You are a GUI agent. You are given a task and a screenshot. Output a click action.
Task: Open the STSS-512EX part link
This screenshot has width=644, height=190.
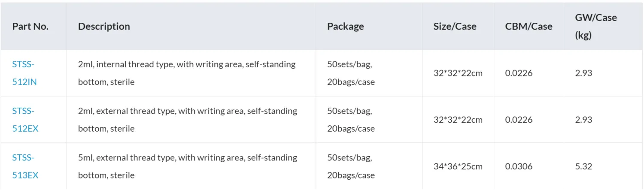[x=25, y=120]
